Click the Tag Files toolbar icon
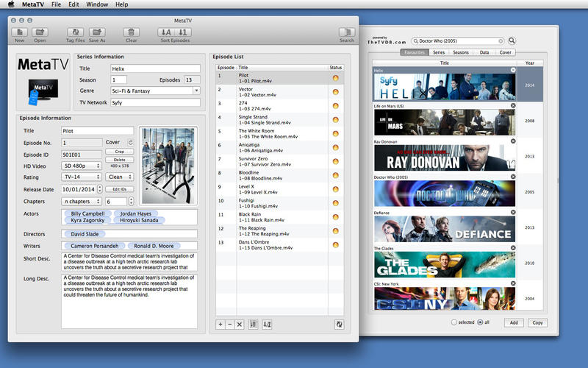The width and height of the screenshot is (588, 368). (76, 32)
